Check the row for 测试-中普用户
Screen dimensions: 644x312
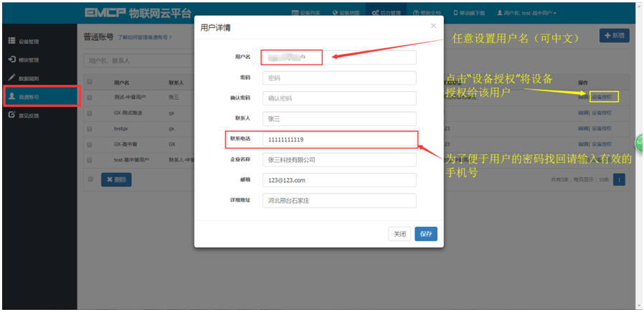pos(90,98)
